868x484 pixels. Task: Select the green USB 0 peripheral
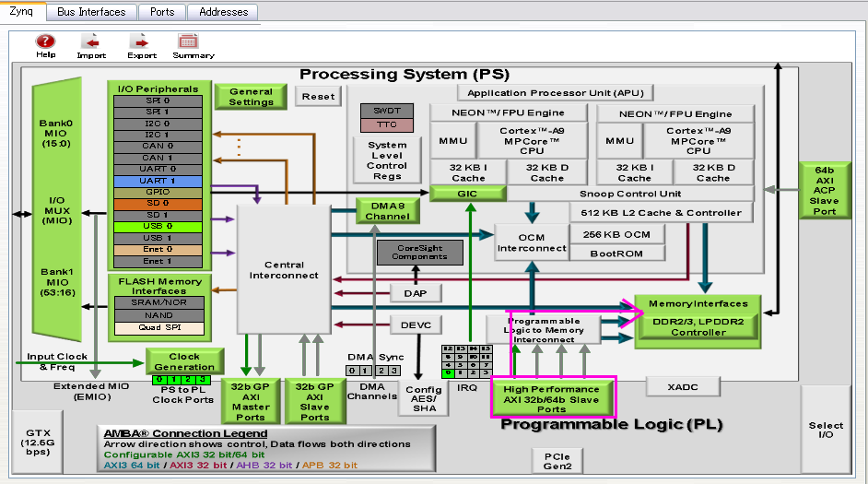click(x=158, y=226)
